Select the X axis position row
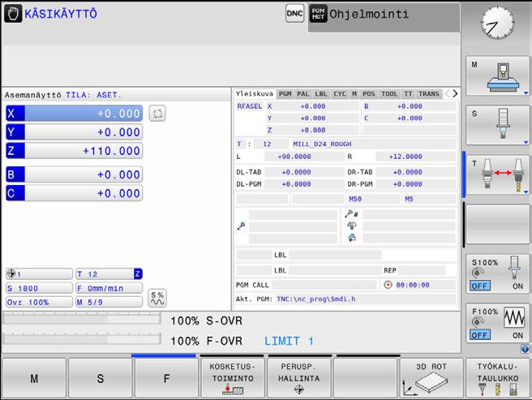This screenshot has height=400, width=532. pos(75,114)
